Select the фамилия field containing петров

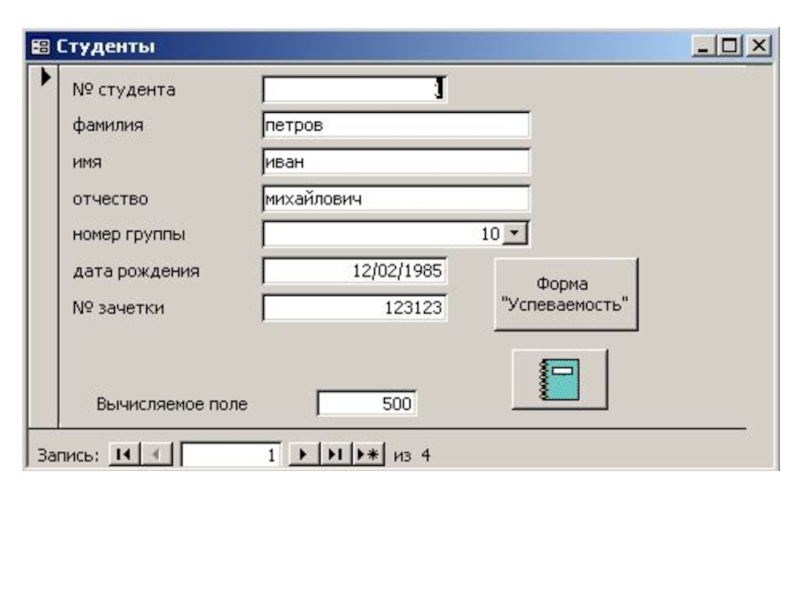coord(396,125)
